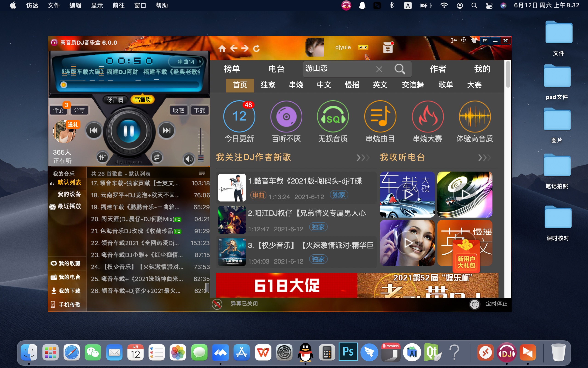The height and width of the screenshot is (368, 588).
Task: Play the 车载大碟 radio thumbnail
Action: point(407,195)
